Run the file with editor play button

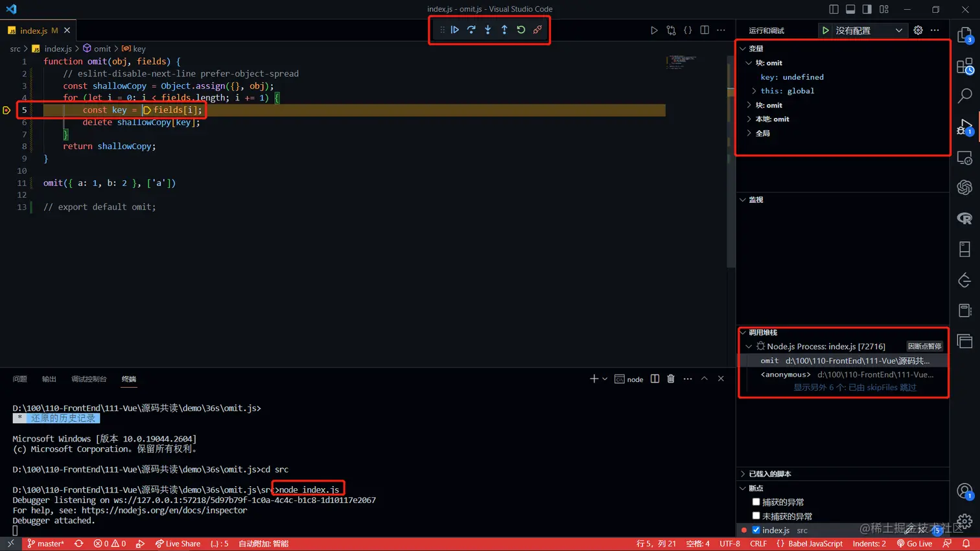pyautogui.click(x=654, y=30)
